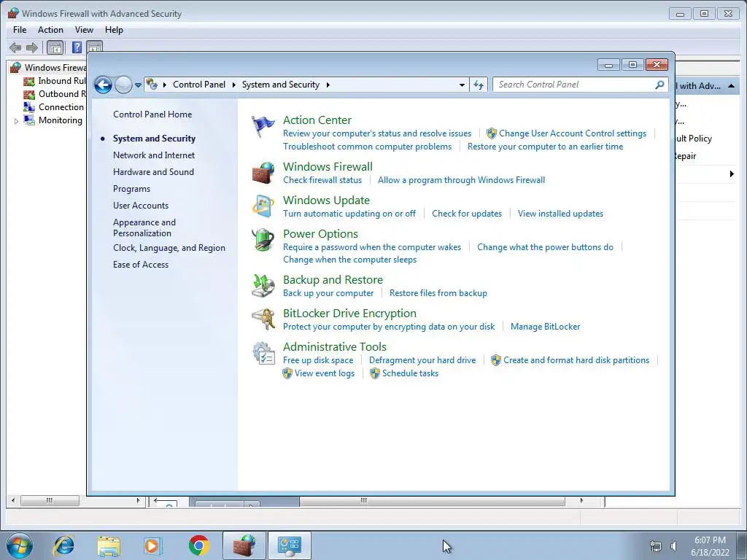Go to Control Panel Home
The image size is (747, 560).
tap(152, 114)
